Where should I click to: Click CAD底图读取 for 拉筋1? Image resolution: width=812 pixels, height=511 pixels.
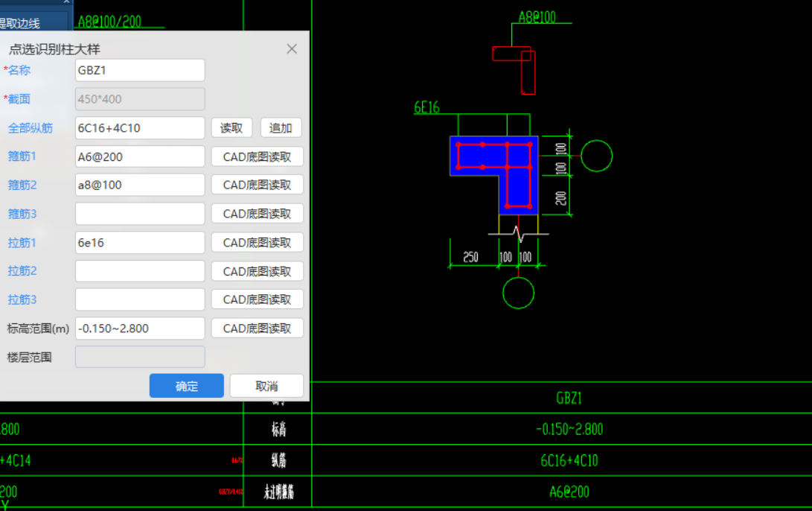[257, 243]
